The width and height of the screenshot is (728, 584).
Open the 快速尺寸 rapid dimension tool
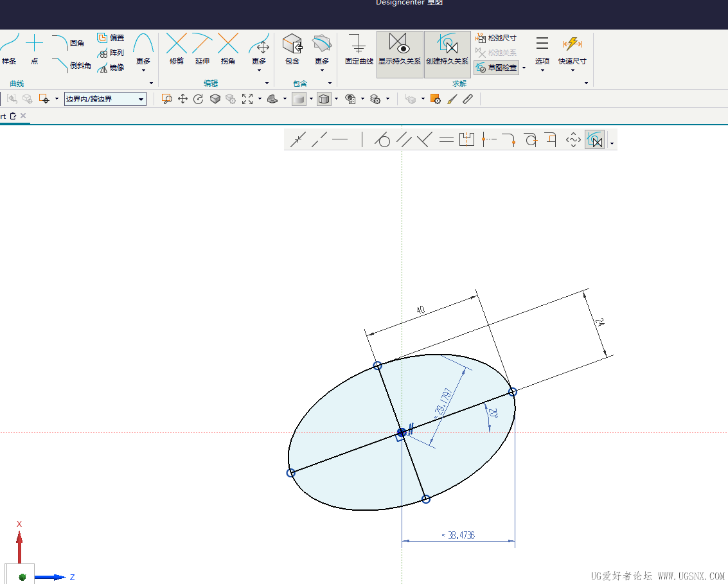572,49
